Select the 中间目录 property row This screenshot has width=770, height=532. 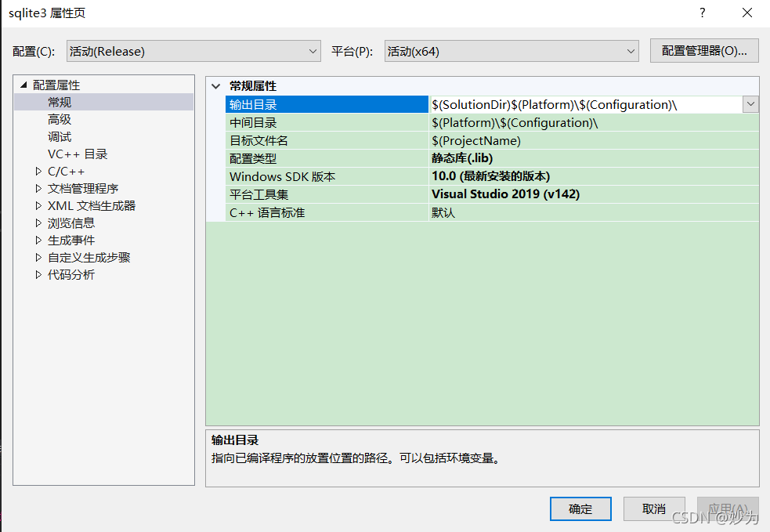point(327,123)
